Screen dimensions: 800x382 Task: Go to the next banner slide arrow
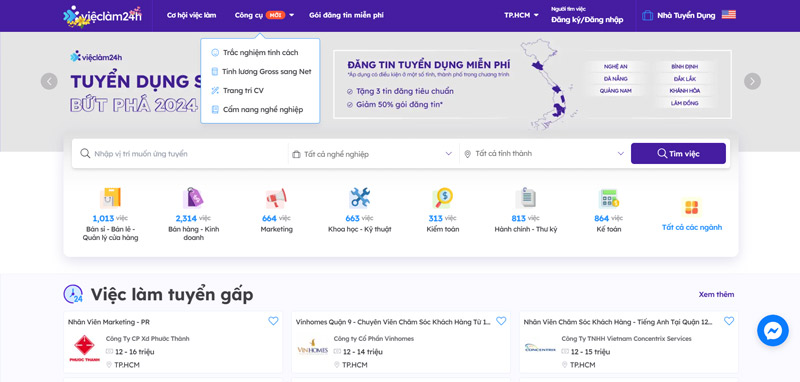pyautogui.click(x=752, y=81)
